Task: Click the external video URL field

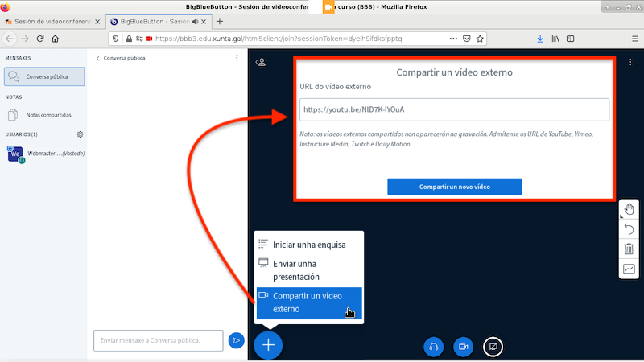Action: (x=454, y=109)
